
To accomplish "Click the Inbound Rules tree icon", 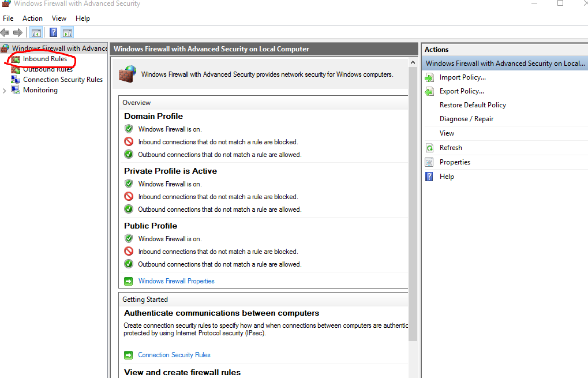I will pyautogui.click(x=16, y=59).
